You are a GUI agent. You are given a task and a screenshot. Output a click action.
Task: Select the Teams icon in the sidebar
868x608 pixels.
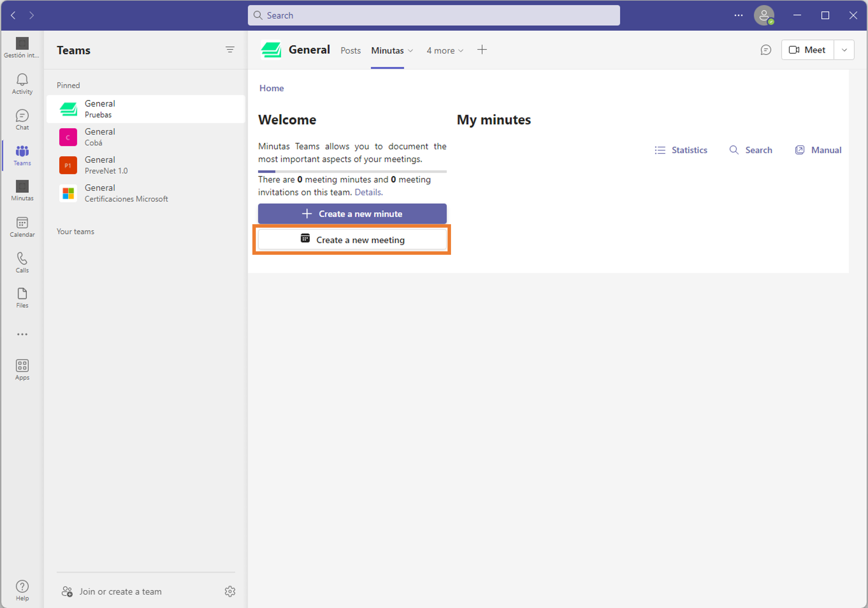click(x=22, y=155)
